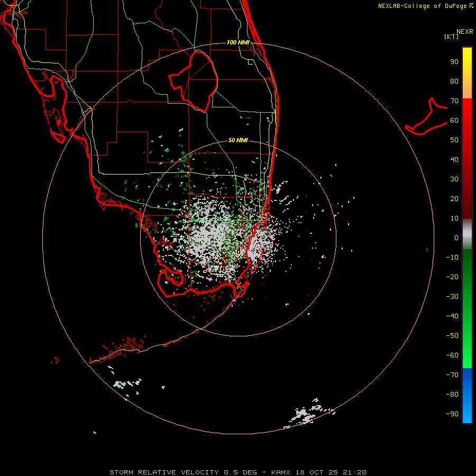Screen dimensions: 476x476
Task: Click the -50 knot value on the color scale
Action: tap(452, 336)
